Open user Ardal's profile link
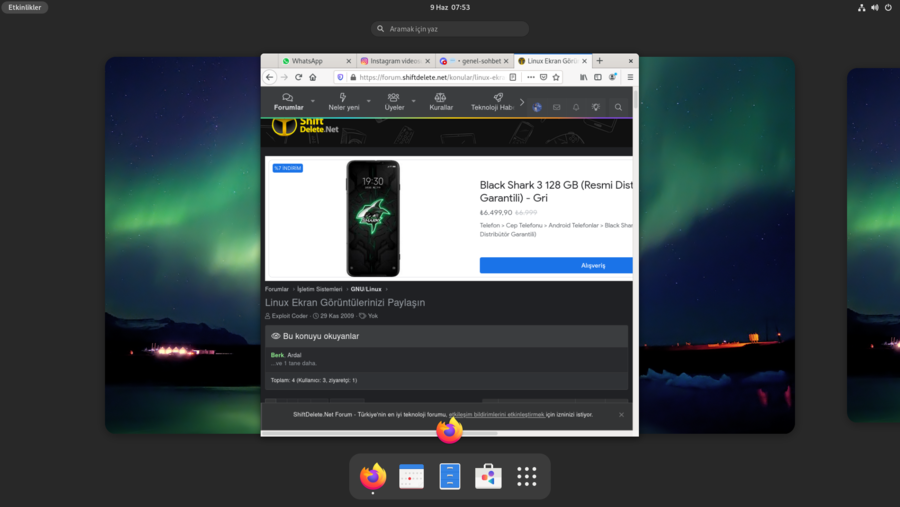 294,355
